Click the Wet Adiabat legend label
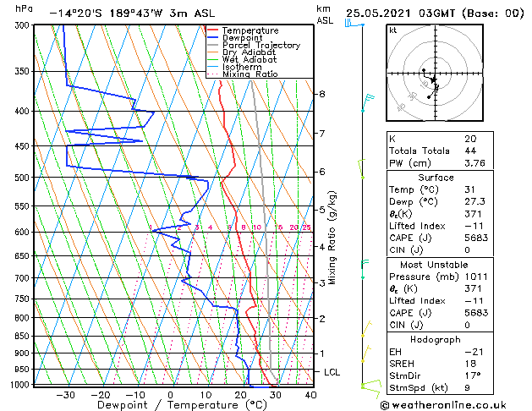Image resolution: width=532 pixels, height=411 pixels. pyautogui.click(x=250, y=60)
